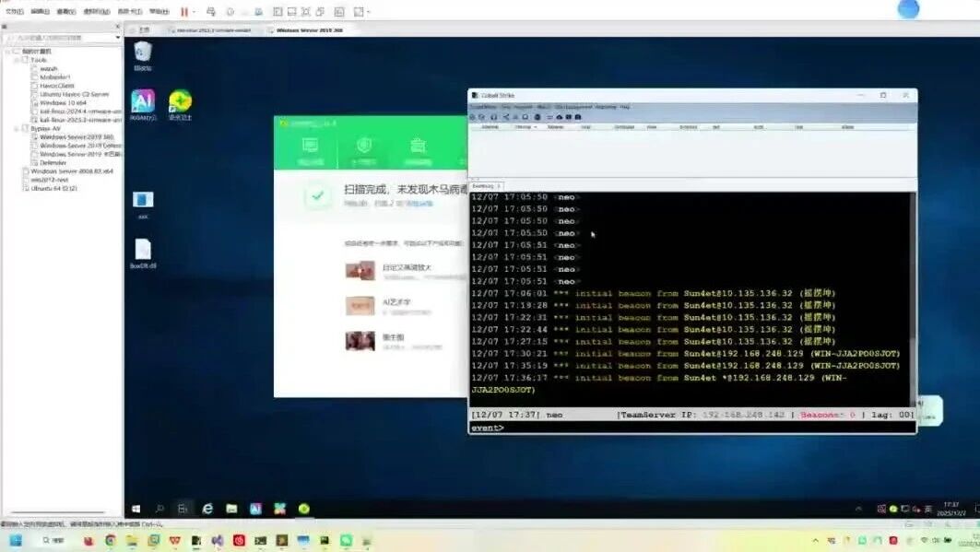Open the purple Visual Studio host taskbar icon
The width and height of the screenshot is (980, 552).
pyautogui.click(x=217, y=540)
